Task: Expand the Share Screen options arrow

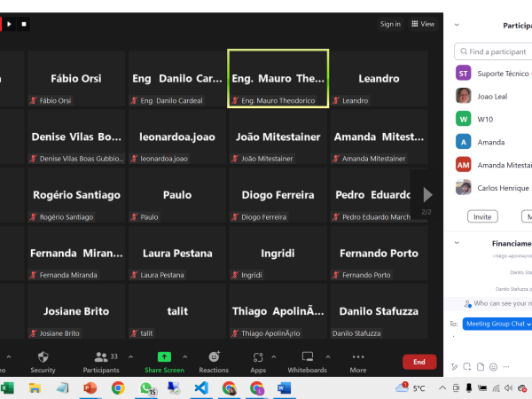Action: click(x=185, y=357)
